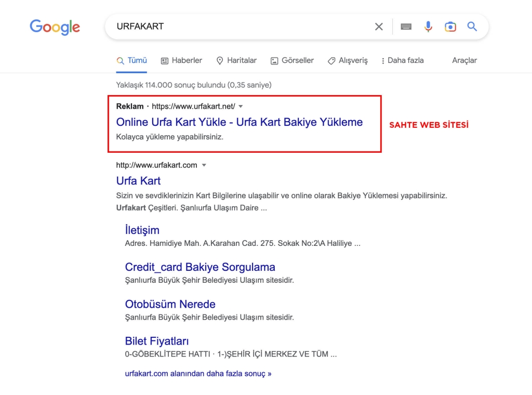The height and width of the screenshot is (395, 532).
Task: Open Online Urfa Kart Yükle ad link
Action: [x=239, y=122]
